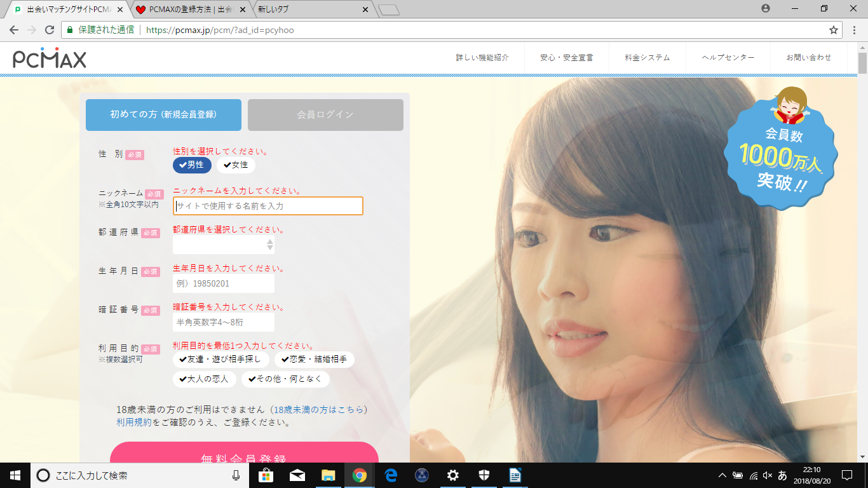868x488 pixels.
Task: Switch to the PCMAXの登録方法 browser tab
Action: 191,10
